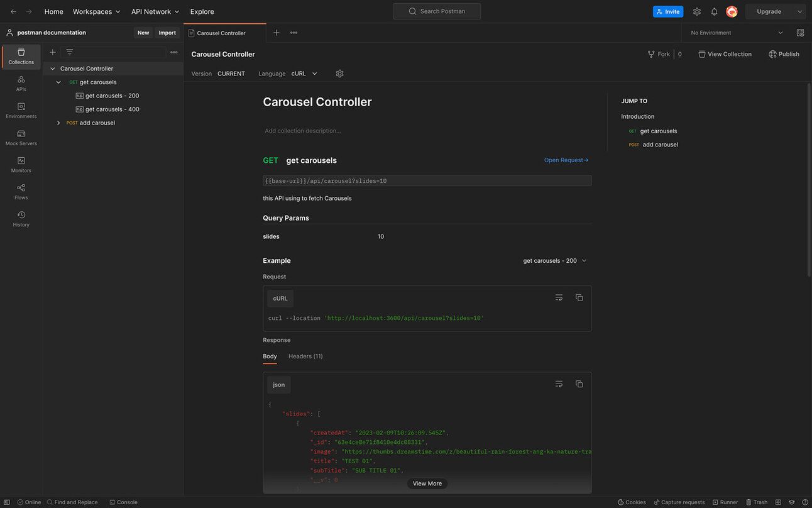Image resolution: width=812 pixels, height=508 pixels.
Task: Open the Flows sidebar icon
Action: pos(21,192)
